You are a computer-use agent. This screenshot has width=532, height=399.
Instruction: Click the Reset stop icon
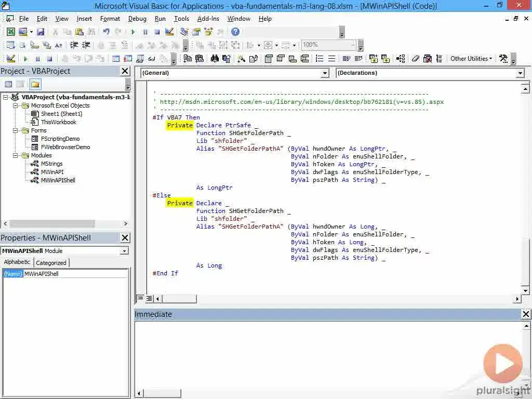pyautogui.click(x=157, y=32)
